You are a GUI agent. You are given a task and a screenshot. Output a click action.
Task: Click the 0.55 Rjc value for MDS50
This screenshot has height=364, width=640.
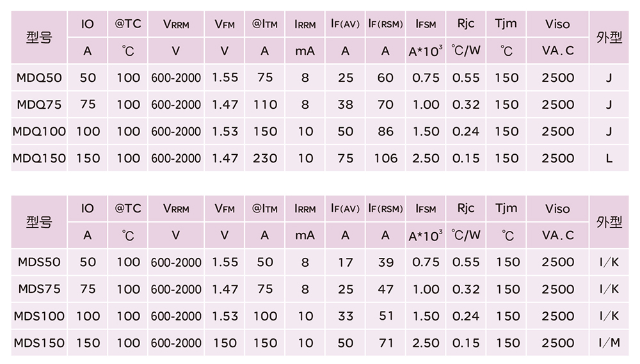pos(466,262)
